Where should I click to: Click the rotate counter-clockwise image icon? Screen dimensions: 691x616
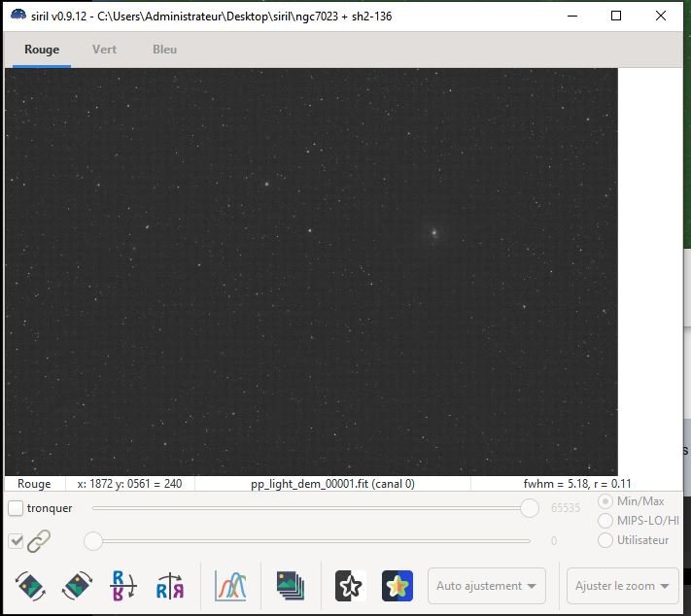click(x=30, y=586)
